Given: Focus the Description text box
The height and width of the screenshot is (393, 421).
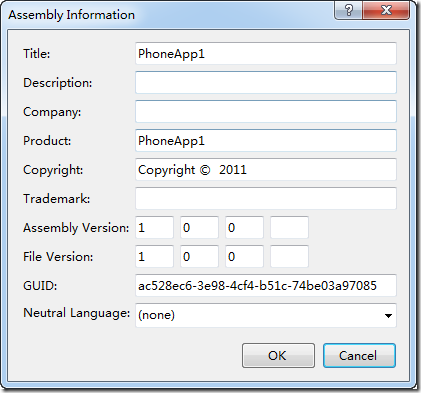Looking at the screenshot, I should pyautogui.click(x=266, y=82).
